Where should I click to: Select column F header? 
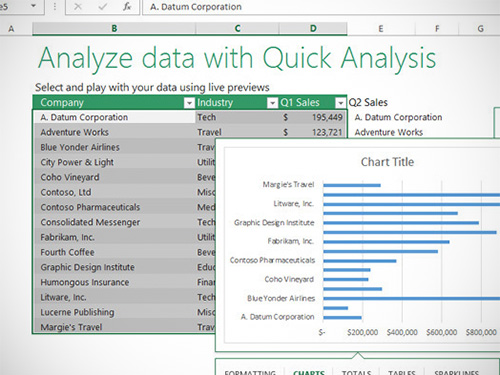click(437, 29)
